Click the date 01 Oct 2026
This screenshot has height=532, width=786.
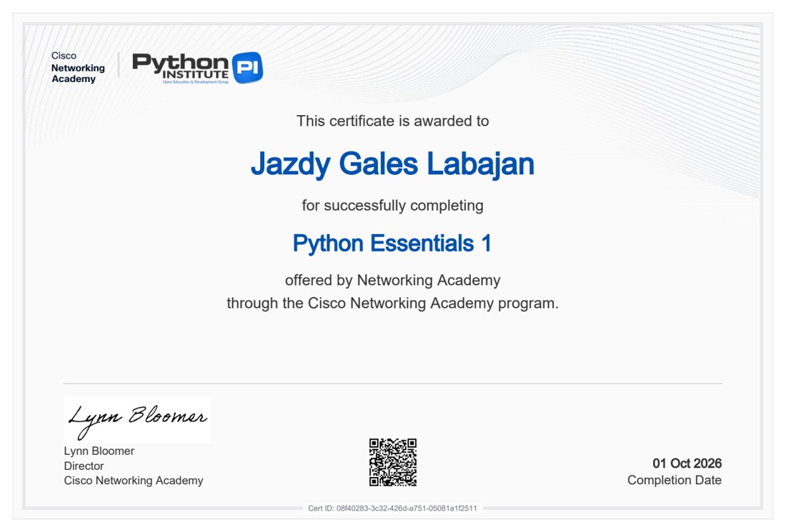tap(687, 463)
